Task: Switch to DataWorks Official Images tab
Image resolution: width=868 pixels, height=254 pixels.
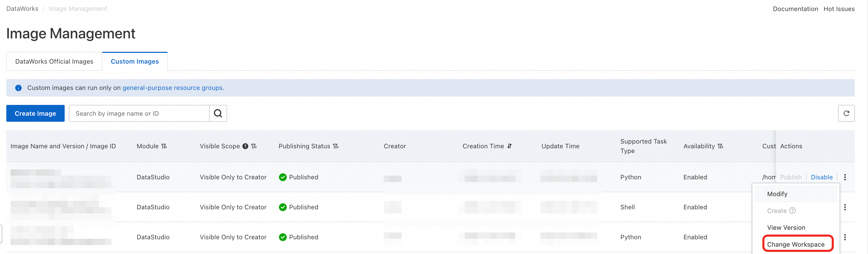Action: click(54, 61)
